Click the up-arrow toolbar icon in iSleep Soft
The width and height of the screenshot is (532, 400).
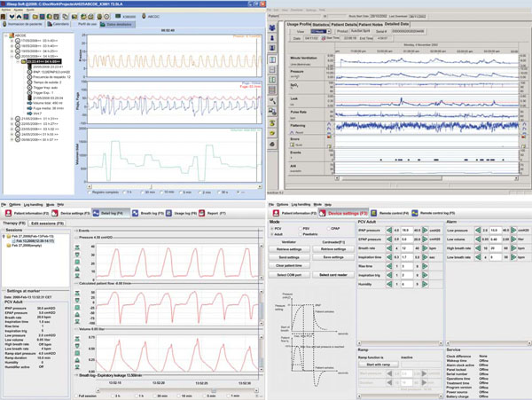19,16
